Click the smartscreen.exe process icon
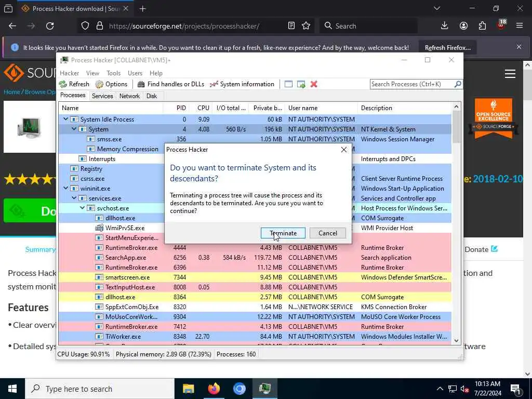Viewport: 532px width, 399px height. pyautogui.click(x=99, y=277)
